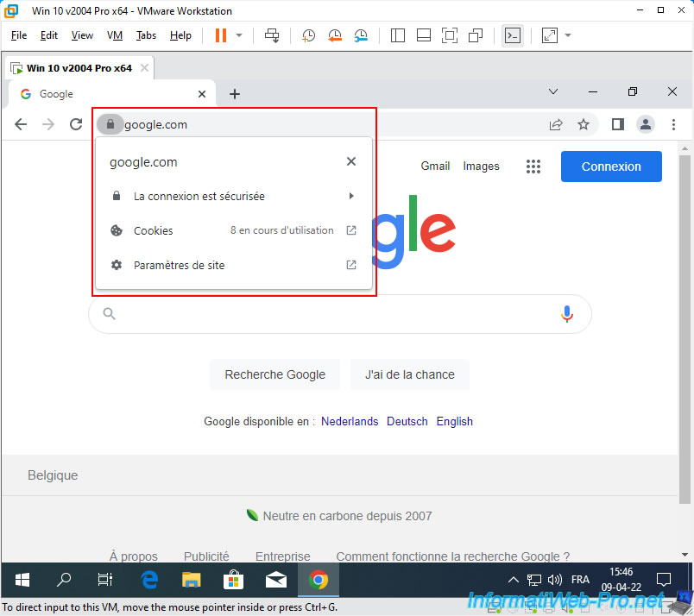Expand the stretch guest dropdown arrow

568,35
